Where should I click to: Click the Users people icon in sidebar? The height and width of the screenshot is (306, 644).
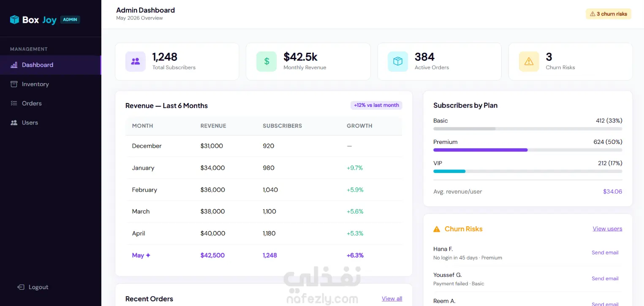click(14, 122)
